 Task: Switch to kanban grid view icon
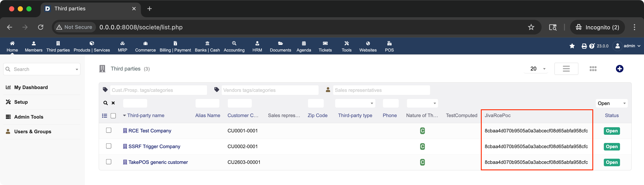coord(593,69)
